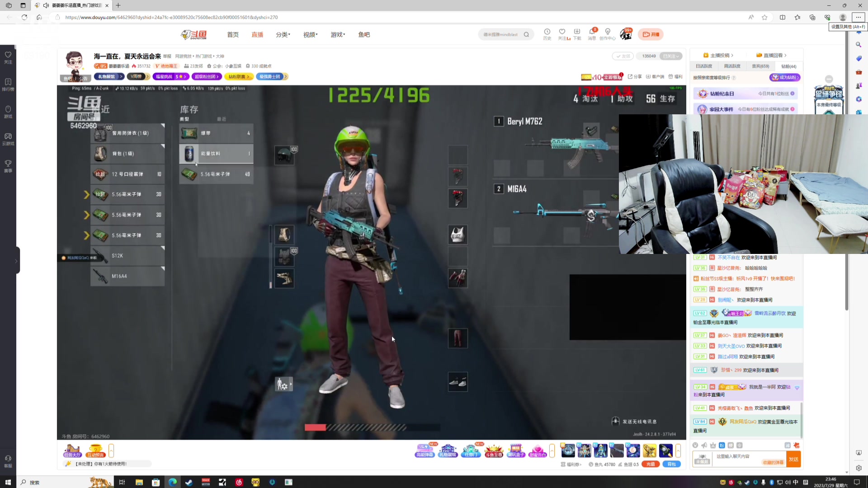Open the 任务大厅 task hall icon

click(72, 450)
